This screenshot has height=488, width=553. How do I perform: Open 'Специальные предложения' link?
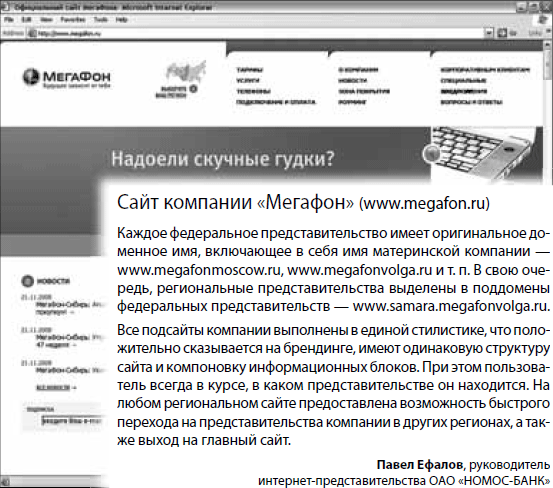[463, 86]
